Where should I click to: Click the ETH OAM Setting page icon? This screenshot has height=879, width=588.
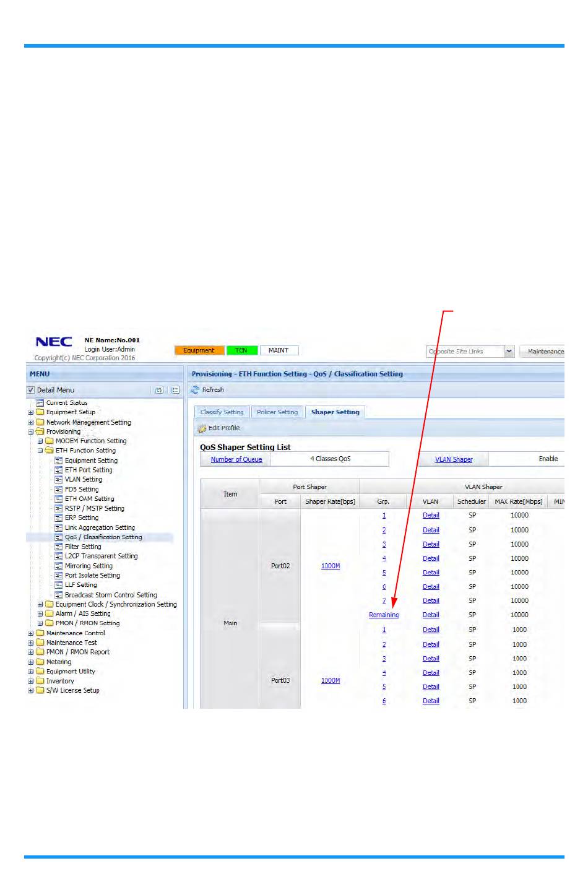tap(59, 499)
